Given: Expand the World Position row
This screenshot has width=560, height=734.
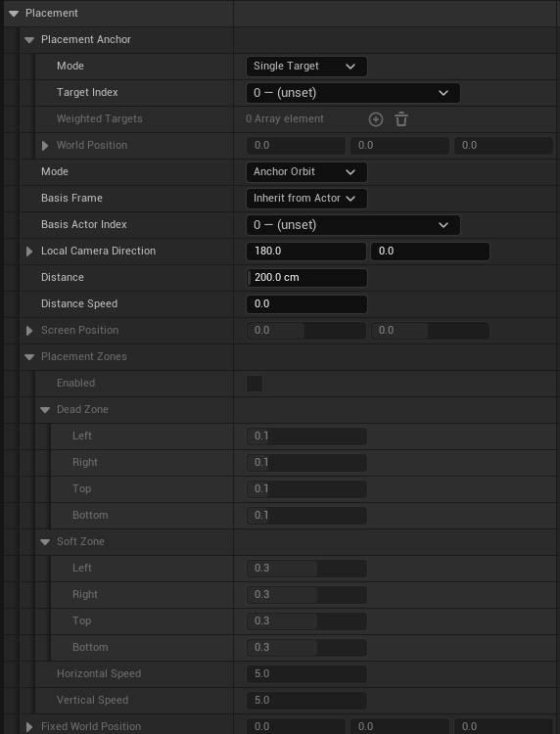Looking at the screenshot, I should pos(45,146).
